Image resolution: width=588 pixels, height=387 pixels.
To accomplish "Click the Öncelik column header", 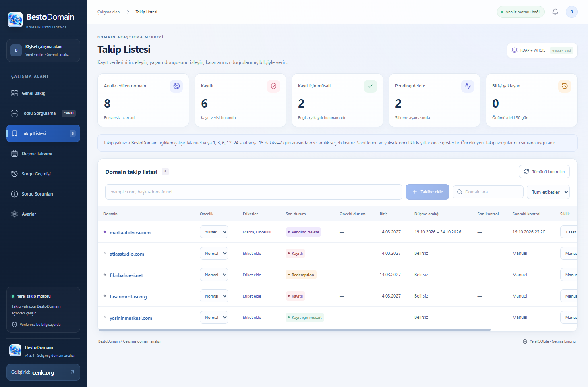I will (207, 214).
